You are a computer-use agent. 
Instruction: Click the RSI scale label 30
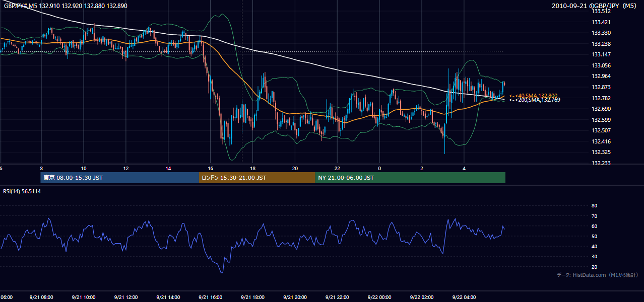(x=594, y=257)
